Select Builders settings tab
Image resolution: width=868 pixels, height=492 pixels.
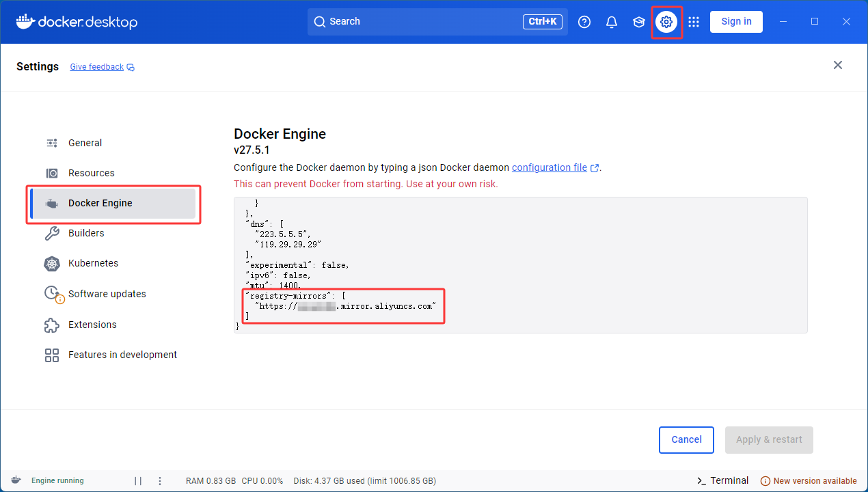[x=113, y=233]
